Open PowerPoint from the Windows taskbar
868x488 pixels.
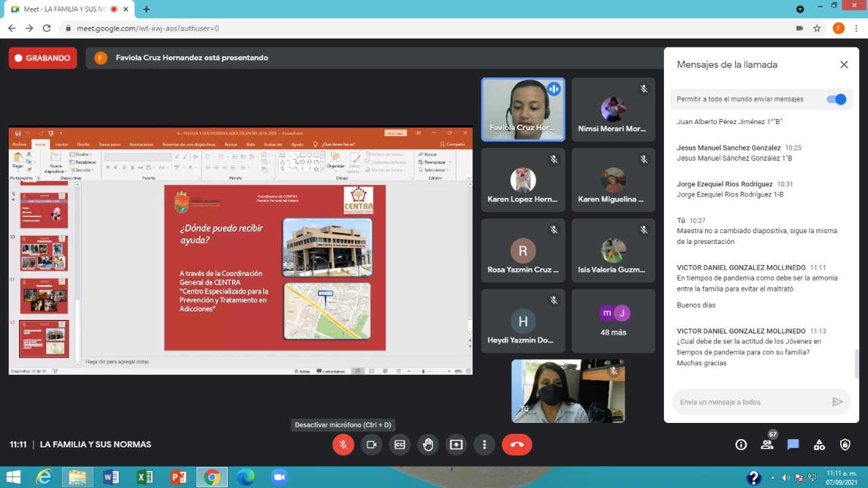coord(178,477)
